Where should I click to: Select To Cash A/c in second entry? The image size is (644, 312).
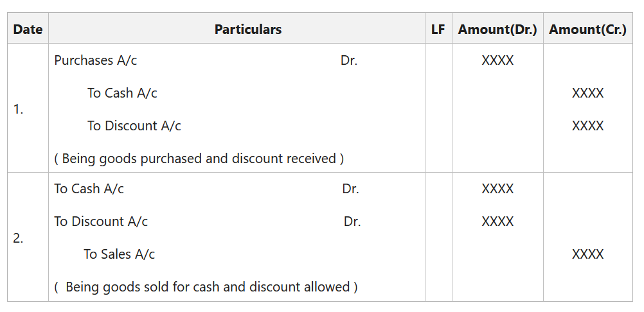89,189
